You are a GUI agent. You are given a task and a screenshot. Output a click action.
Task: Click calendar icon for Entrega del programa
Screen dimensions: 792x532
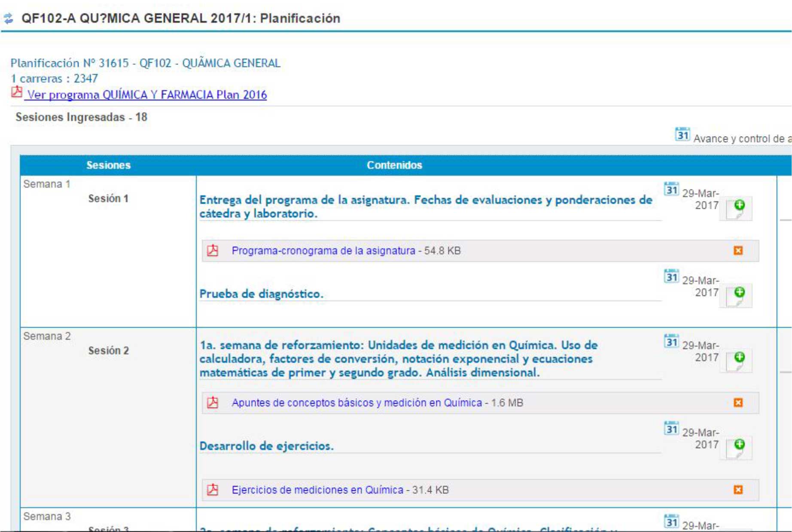[671, 189]
